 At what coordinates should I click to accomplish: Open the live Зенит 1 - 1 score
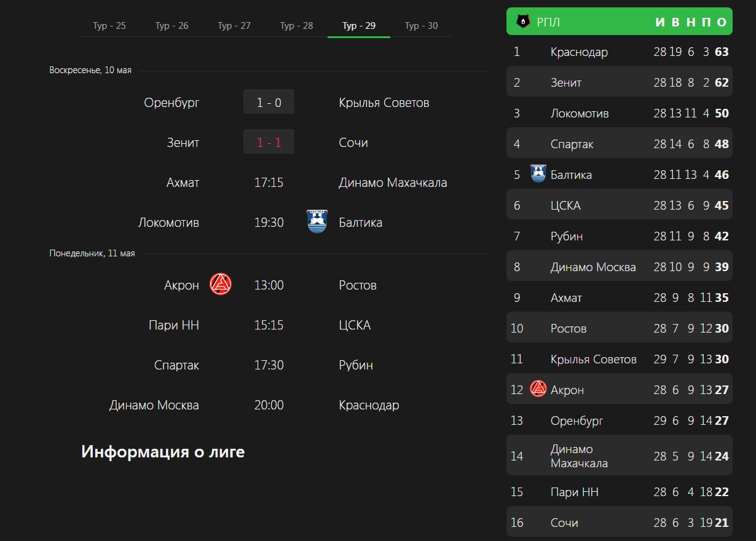click(269, 142)
